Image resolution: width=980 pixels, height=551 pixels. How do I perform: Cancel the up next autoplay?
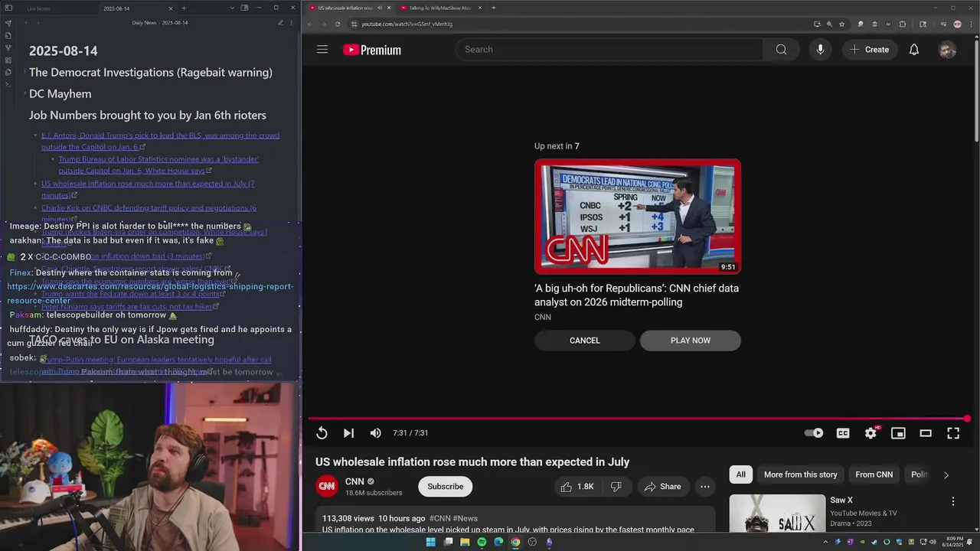(585, 341)
